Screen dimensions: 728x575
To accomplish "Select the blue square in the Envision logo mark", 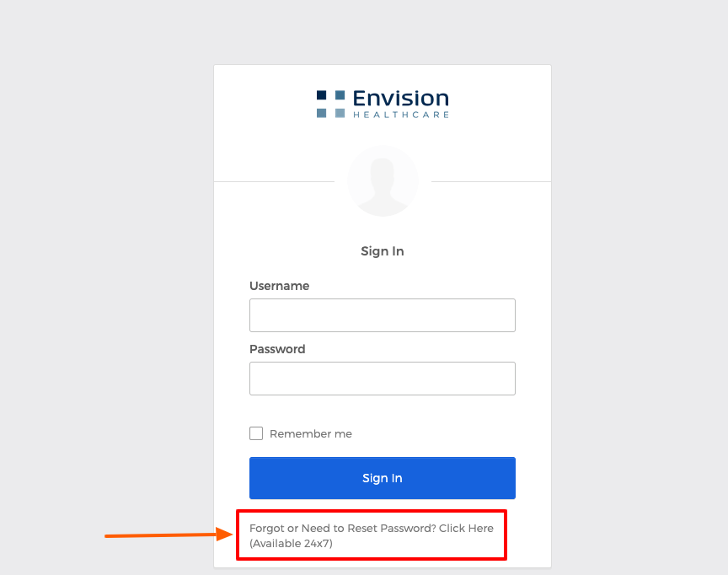I will pyautogui.click(x=340, y=95).
